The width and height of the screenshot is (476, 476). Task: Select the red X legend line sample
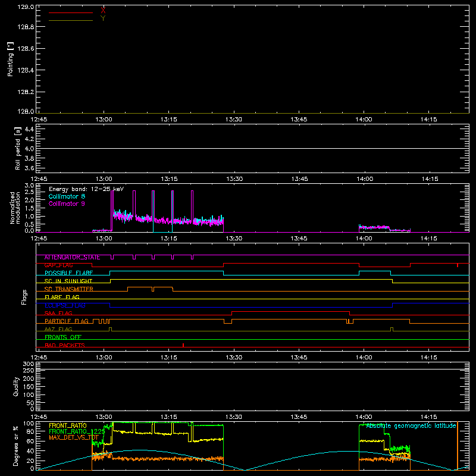point(71,12)
